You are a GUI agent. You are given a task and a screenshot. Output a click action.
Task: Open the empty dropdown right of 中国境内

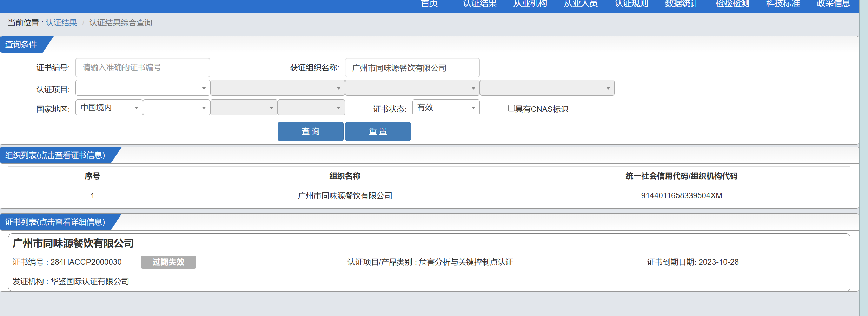[x=176, y=108]
